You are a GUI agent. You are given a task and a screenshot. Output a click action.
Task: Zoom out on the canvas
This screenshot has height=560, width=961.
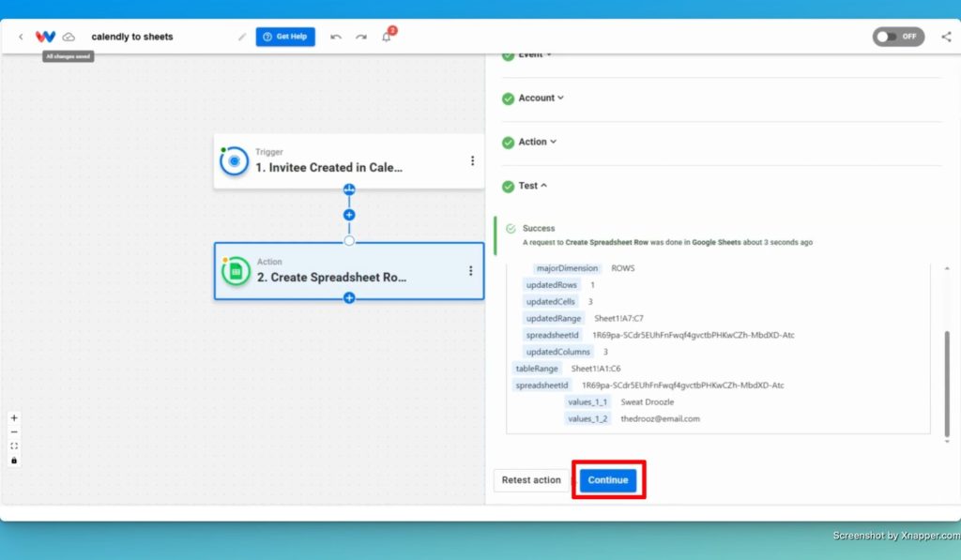14,431
